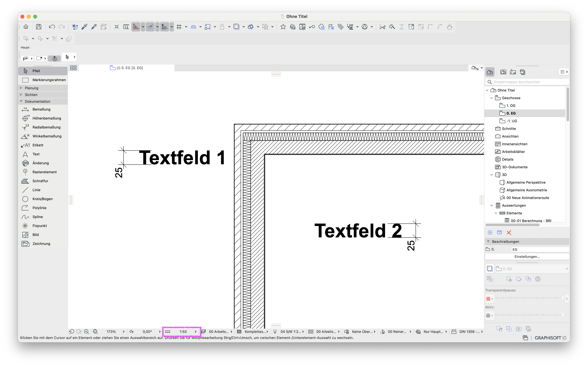Click the navigator tree vertical scrollbar

567,104
